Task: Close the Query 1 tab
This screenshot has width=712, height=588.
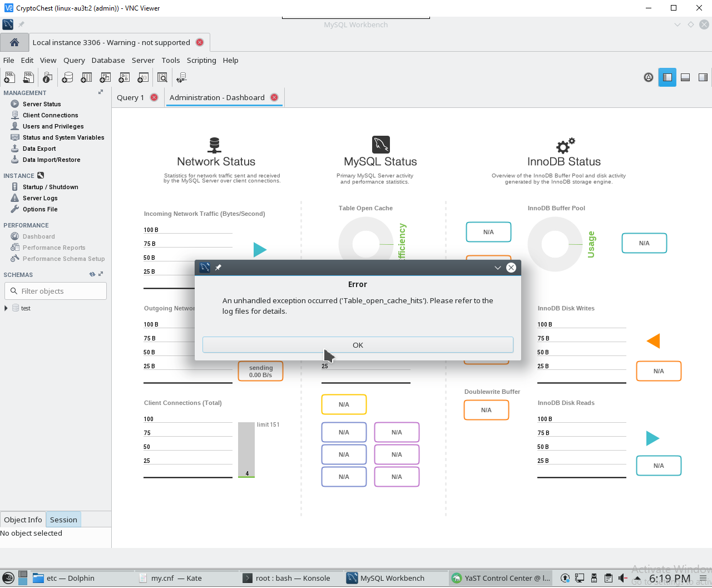Action: click(x=154, y=97)
